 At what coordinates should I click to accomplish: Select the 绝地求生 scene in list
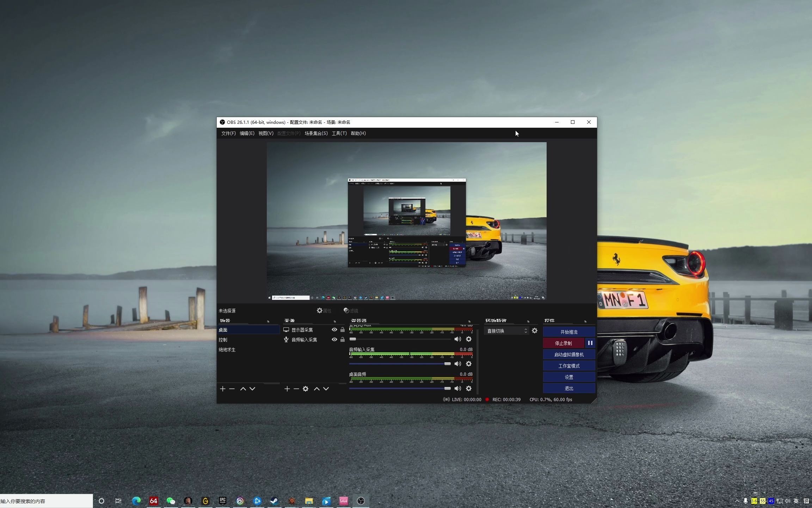(x=227, y=350)
